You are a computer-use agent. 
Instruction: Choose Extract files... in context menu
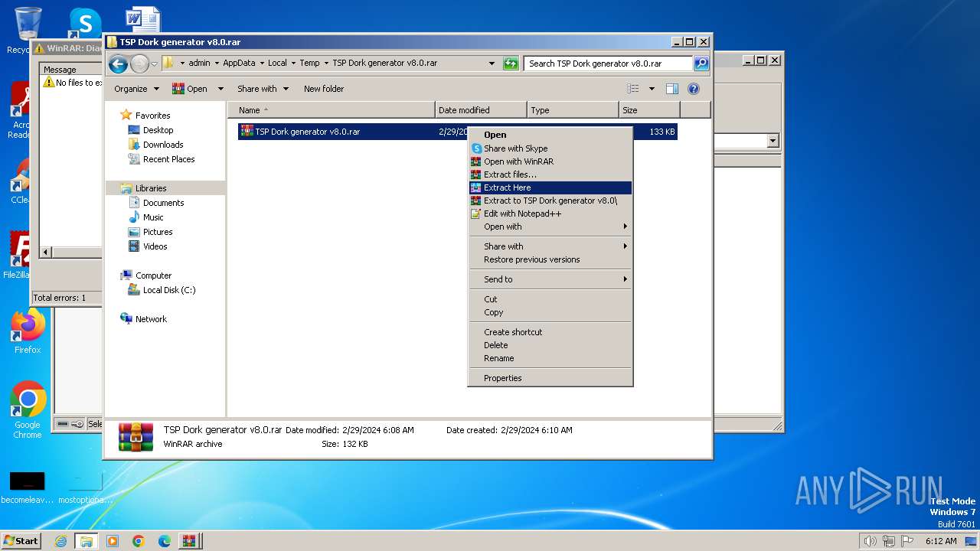550,174
